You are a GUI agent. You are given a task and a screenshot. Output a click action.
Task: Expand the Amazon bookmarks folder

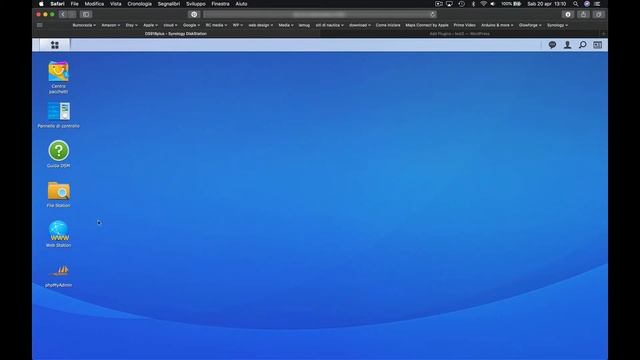pyautogui.click(x=111, y=25)
